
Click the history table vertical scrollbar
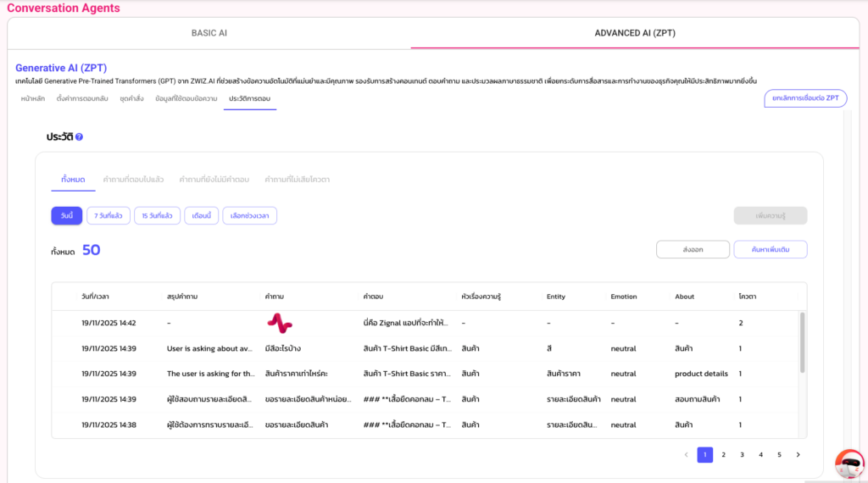coord(802,342)
